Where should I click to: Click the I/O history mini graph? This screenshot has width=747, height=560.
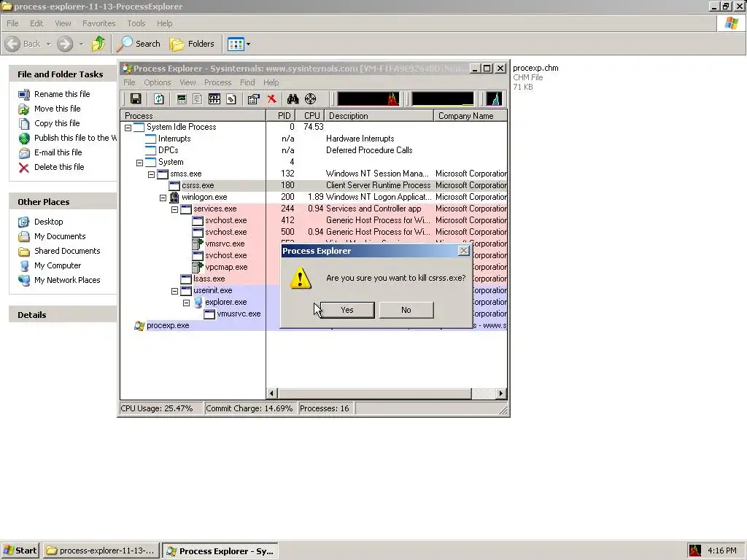[495, 99]
